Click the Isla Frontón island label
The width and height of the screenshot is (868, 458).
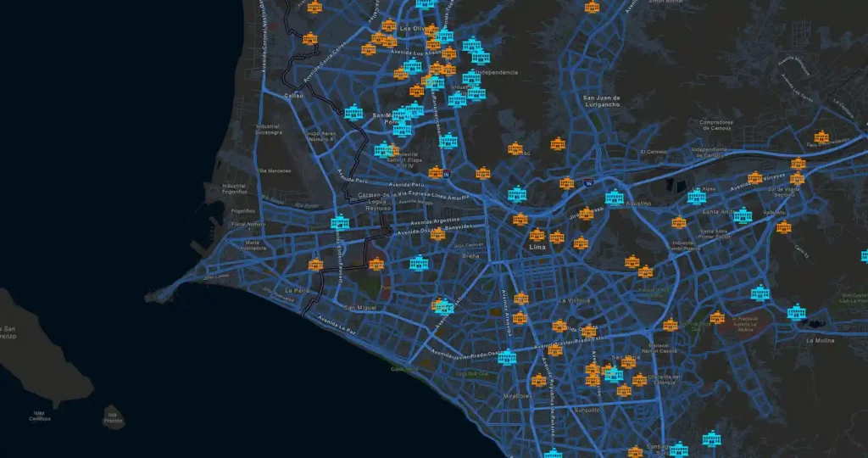113,417
